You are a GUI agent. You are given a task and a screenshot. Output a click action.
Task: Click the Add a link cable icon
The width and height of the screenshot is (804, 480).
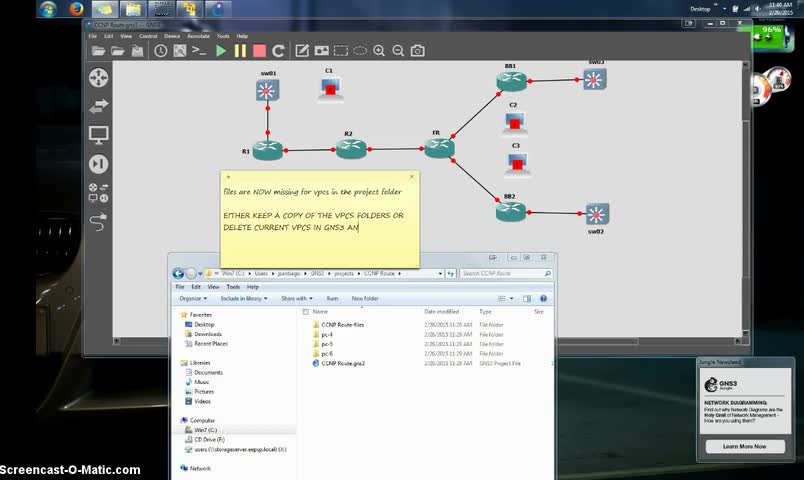pyautogui.click(x=98, y=222)
